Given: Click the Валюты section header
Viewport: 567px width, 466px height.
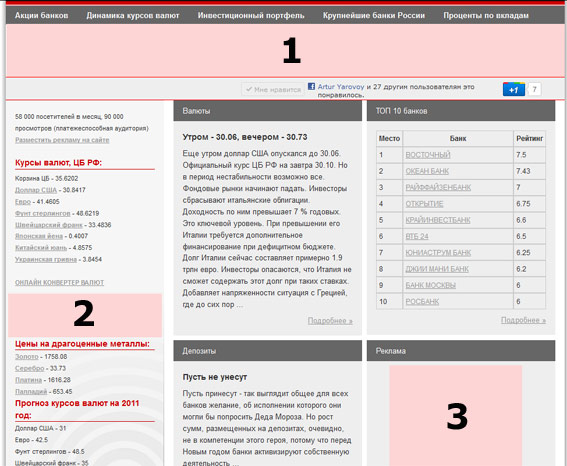Looking at the screenshot, I should pos(268,111).
